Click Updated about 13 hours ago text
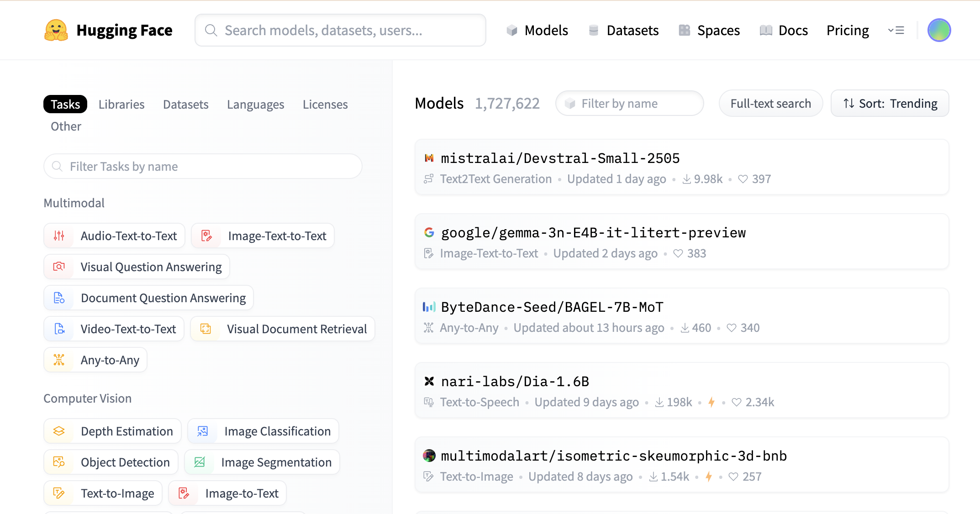This screenshot has width=980, height=514. pos(589,328)
